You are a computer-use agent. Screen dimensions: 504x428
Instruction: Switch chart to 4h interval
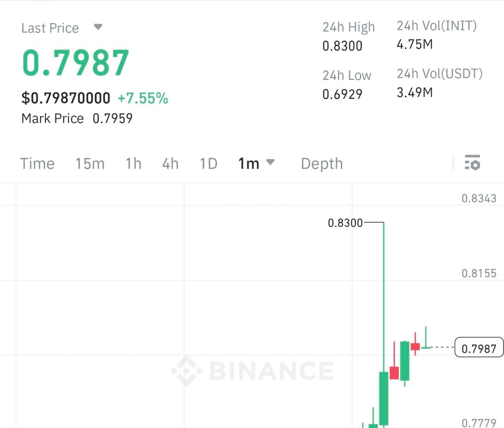tap(170, 163)
